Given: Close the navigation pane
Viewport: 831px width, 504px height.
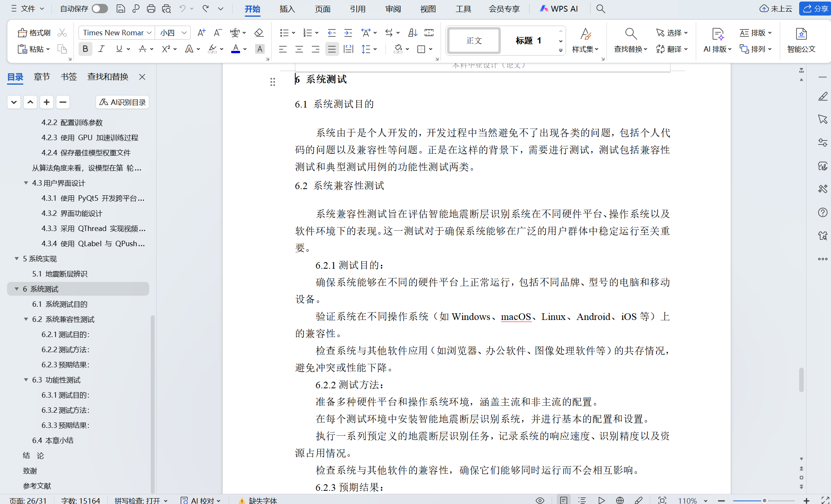Looking at the screenshot, I should (142, 76).
